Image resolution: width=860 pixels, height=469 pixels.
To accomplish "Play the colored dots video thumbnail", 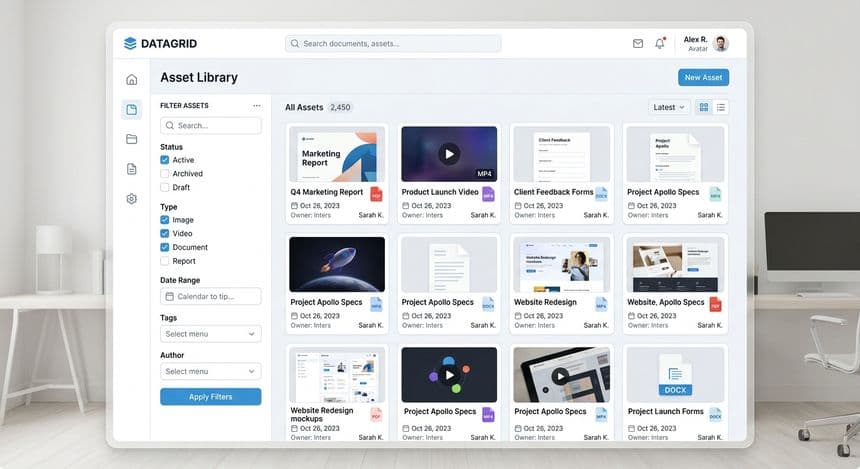I will (x=450, y=375).
